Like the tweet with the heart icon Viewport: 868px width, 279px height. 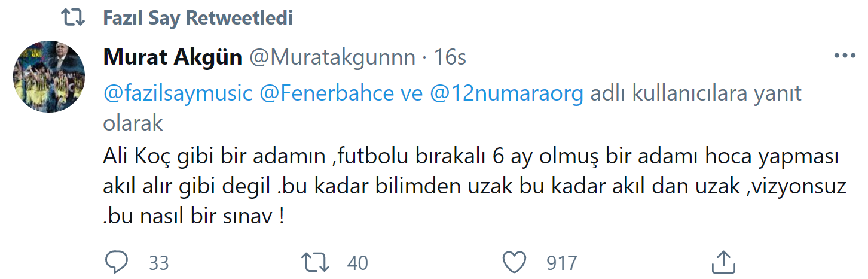pyautogui.click(x=514, y=262)
